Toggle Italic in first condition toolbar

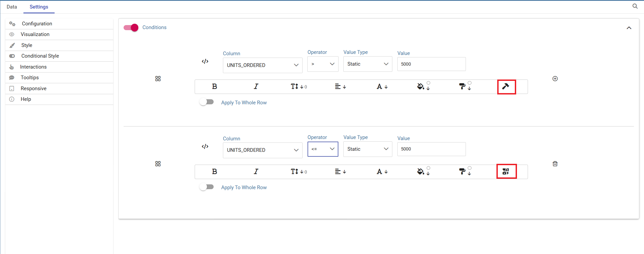tap(256, 86)
